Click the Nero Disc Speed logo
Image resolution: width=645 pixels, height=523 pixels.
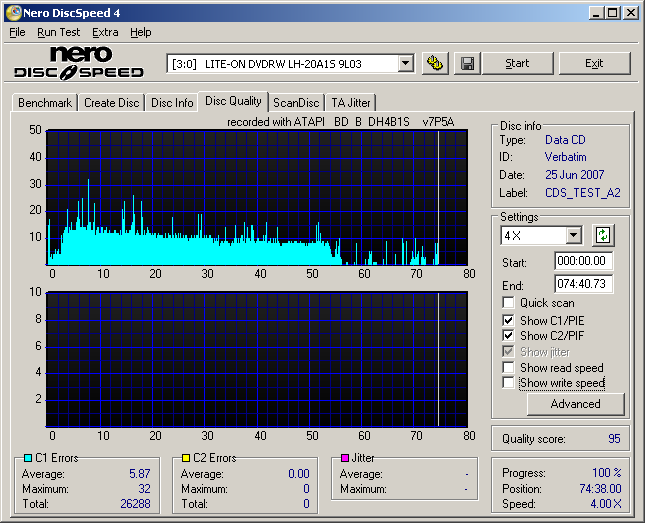point(79,63)
